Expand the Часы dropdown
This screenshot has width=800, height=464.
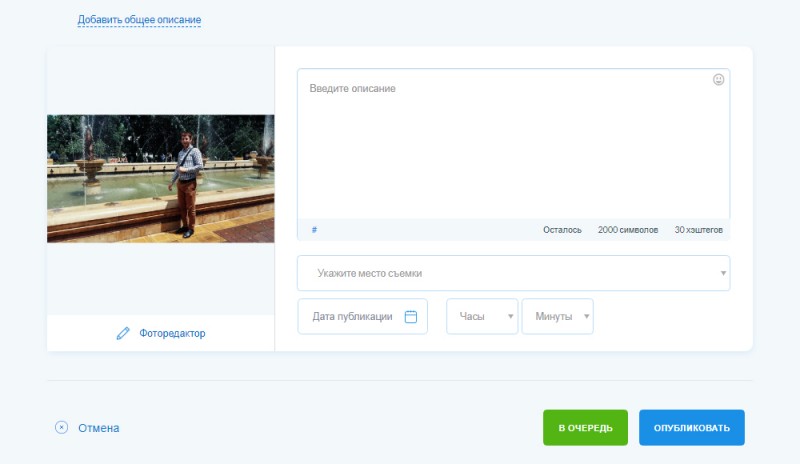click(482, 316)
